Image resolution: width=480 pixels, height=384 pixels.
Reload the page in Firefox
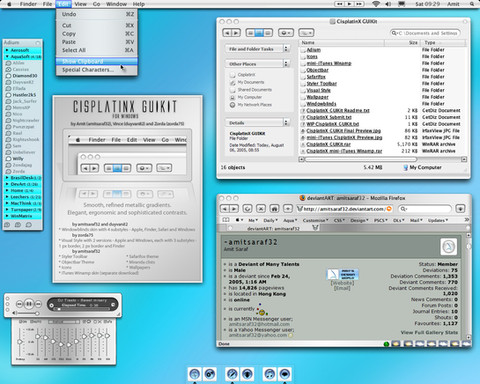(247, 209)
